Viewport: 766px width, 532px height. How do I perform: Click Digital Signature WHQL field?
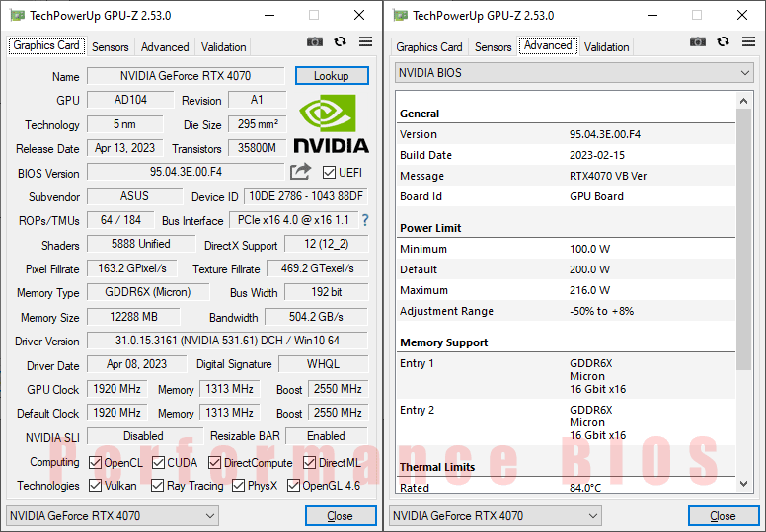click(323, 364)
